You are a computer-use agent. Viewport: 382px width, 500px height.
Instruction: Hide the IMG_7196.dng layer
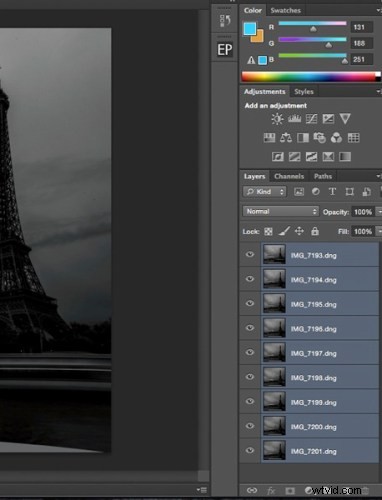(250, 328)
